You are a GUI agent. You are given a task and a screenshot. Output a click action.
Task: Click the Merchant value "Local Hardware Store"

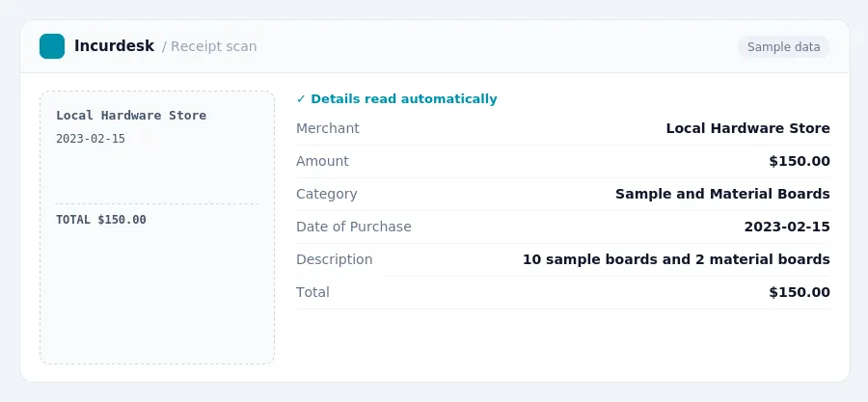[x=747, y=128]
